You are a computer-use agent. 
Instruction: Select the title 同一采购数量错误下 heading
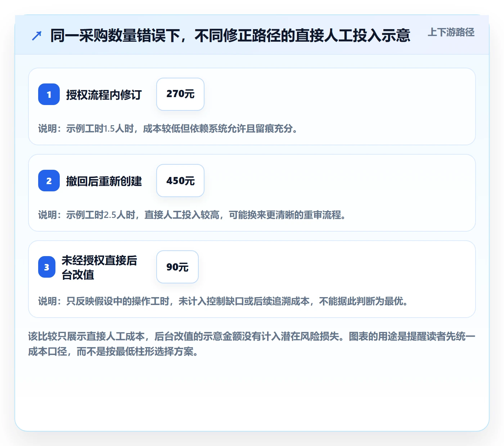(230, 36)
